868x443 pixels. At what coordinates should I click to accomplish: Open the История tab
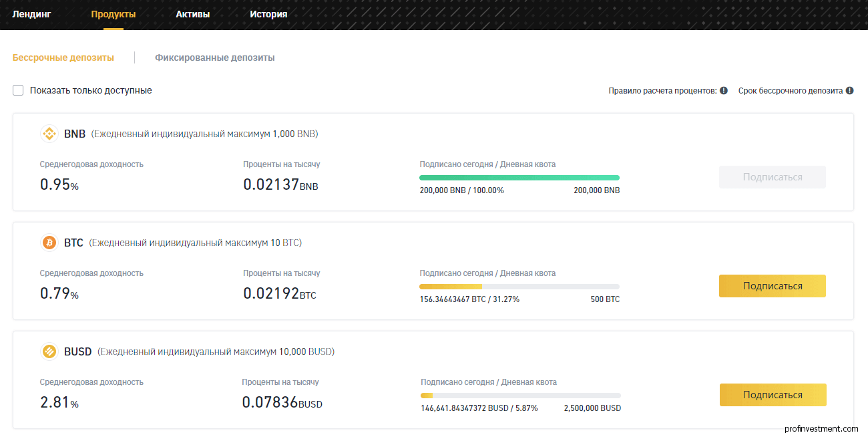[269, 14]
